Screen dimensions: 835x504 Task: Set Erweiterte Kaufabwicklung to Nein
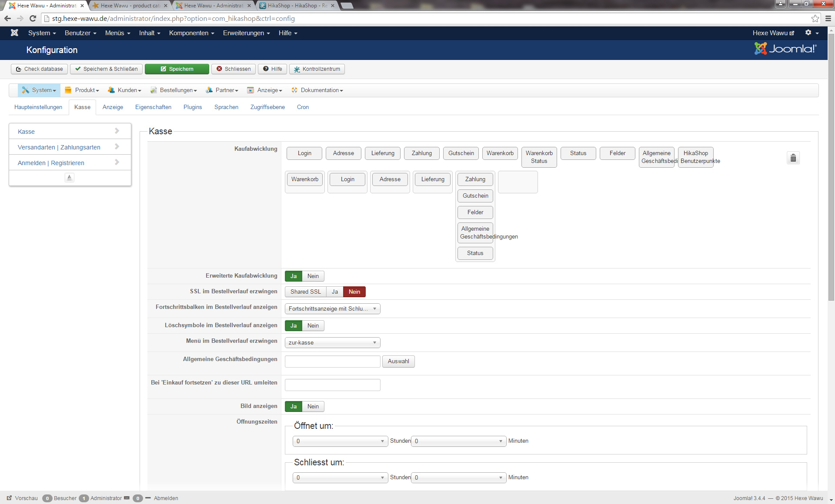coord(313,276)
